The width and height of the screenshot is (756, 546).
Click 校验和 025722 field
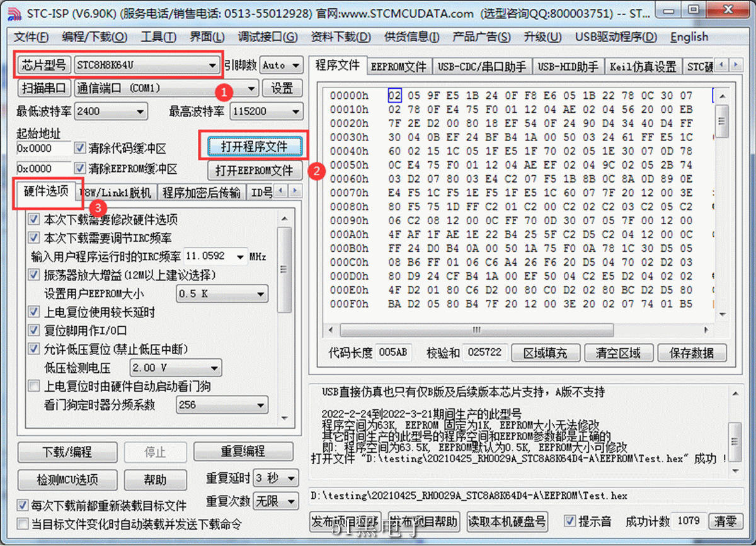pyautogui.click(x=484, y=353)
